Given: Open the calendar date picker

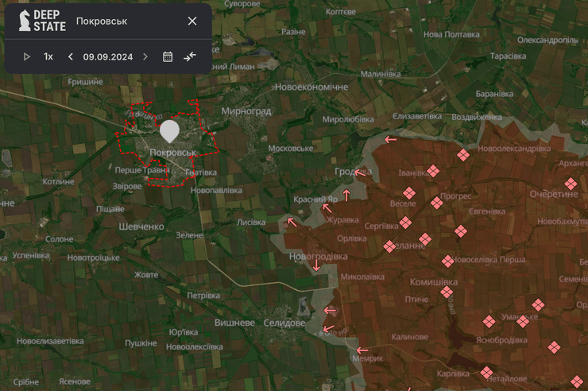Looking at the screenshot, I should pyautogui.click(x=168, y=56).
